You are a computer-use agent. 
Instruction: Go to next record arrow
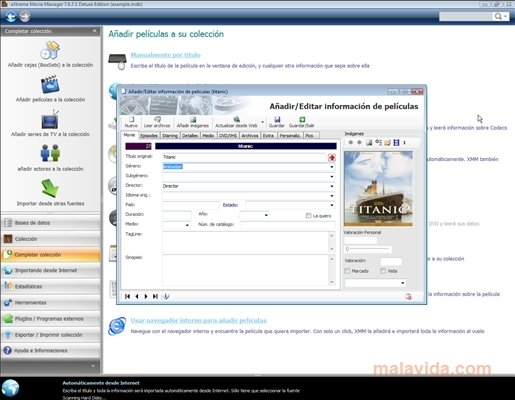click(146, 296)
